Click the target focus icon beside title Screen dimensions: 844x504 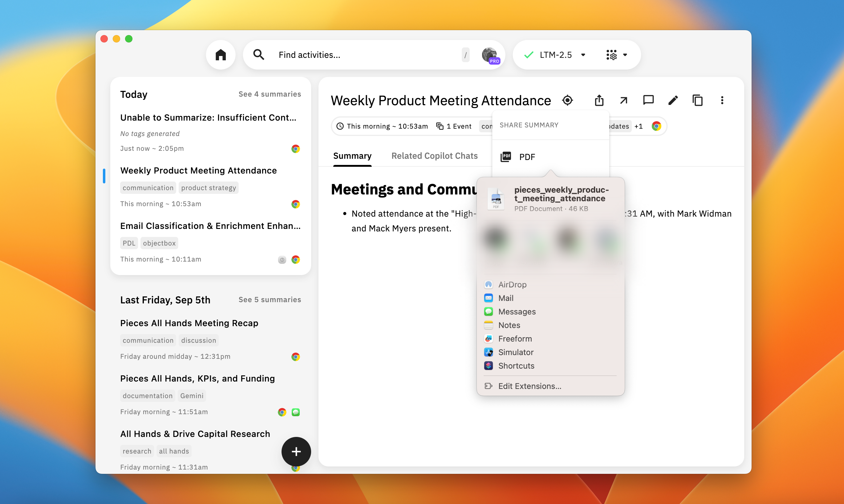pyautogui.click(x=567, y=100)
